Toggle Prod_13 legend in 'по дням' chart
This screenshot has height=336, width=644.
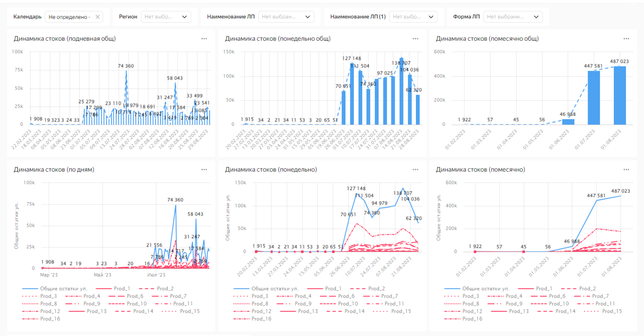point(88,311)
